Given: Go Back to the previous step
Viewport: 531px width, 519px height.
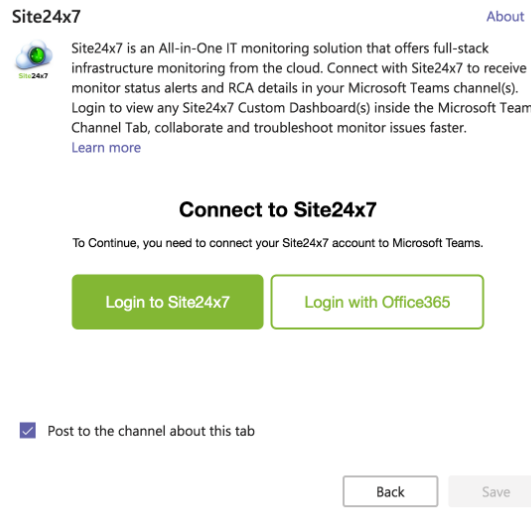Looking at the screenshot, I should pos(390,492).
